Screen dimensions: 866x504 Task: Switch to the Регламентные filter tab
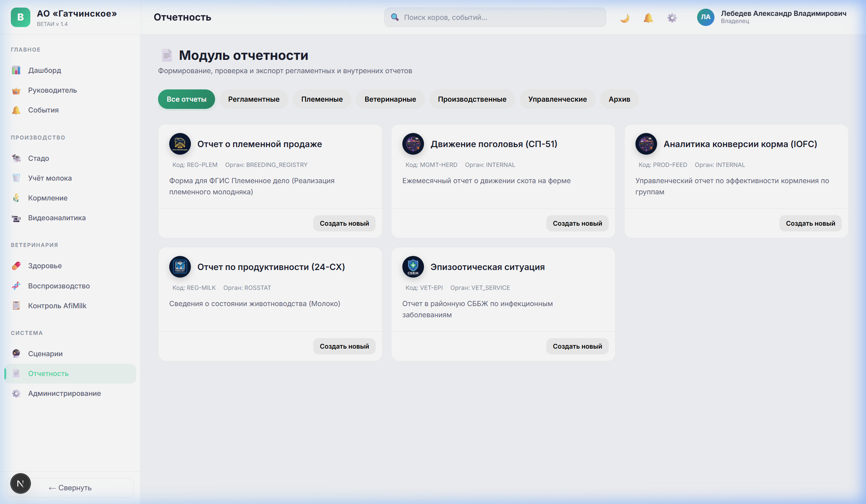click(253, 99)
